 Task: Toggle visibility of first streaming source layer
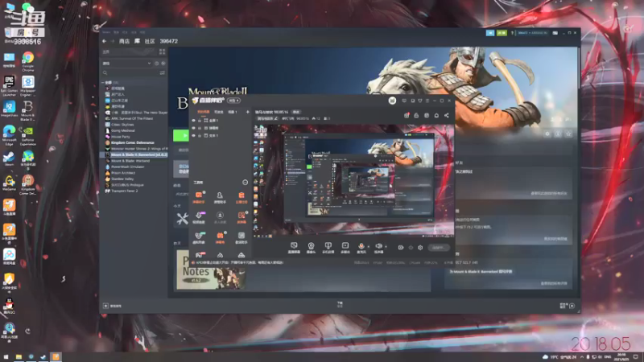click(193, 121)
